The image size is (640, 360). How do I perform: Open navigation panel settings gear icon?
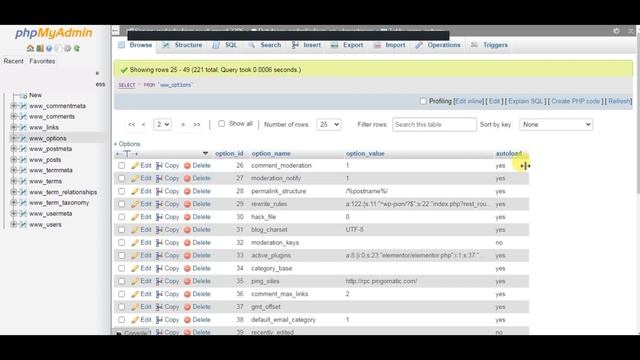[67, 48]
